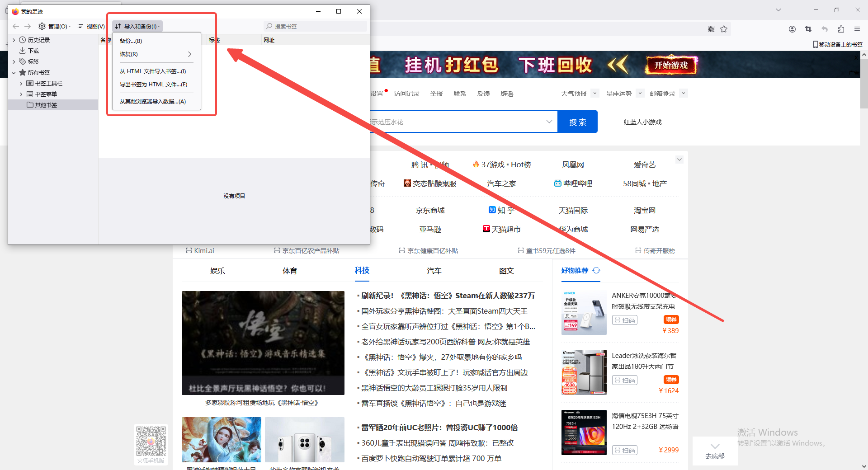
Task: Click the undo arrow icon in toolbar
Action: click(825, 29)
